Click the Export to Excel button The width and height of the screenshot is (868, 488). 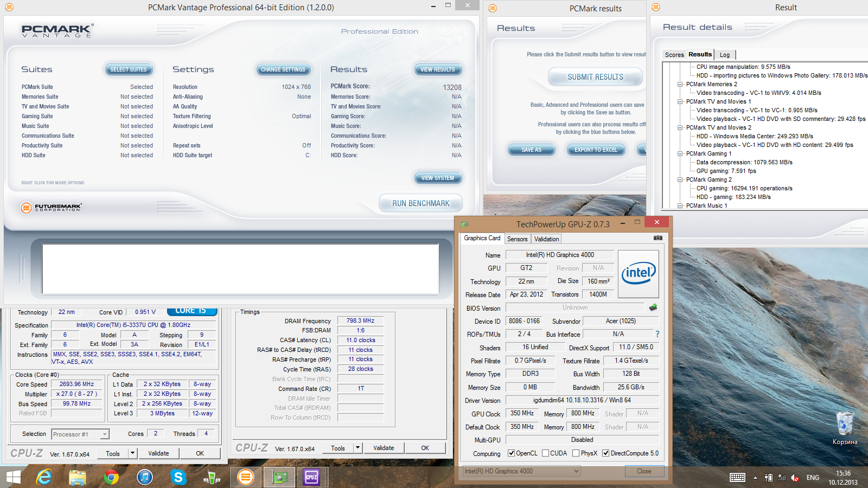pos(596,150)
